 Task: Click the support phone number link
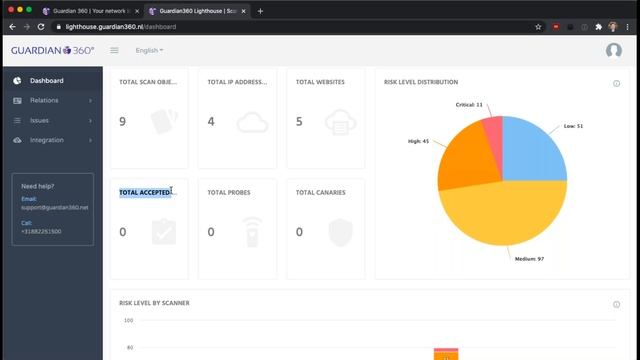(x=41, y=231)
